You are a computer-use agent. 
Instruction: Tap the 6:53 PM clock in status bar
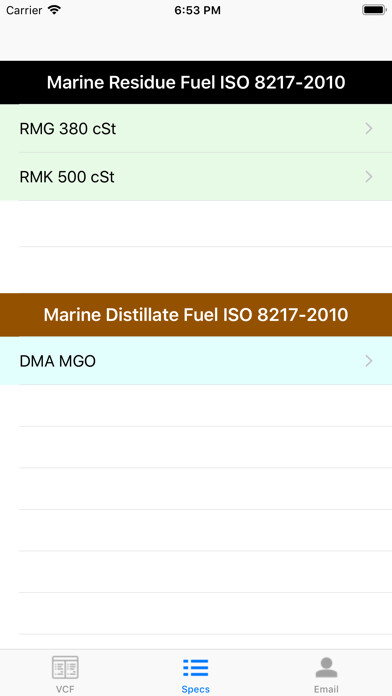(197, 11)
